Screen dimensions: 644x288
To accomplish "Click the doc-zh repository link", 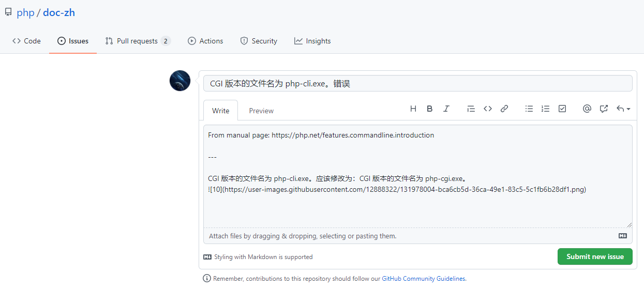I will point(59,12).
